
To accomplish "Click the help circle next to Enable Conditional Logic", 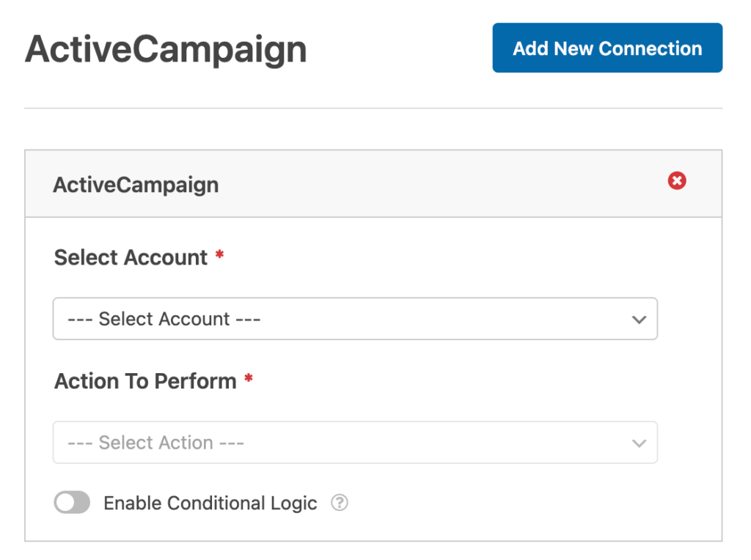I will 339,503.
